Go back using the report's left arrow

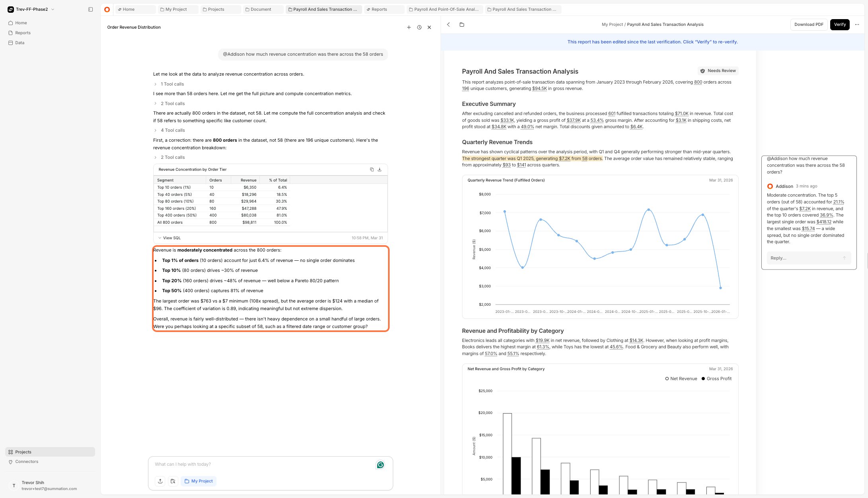[449, 25]
